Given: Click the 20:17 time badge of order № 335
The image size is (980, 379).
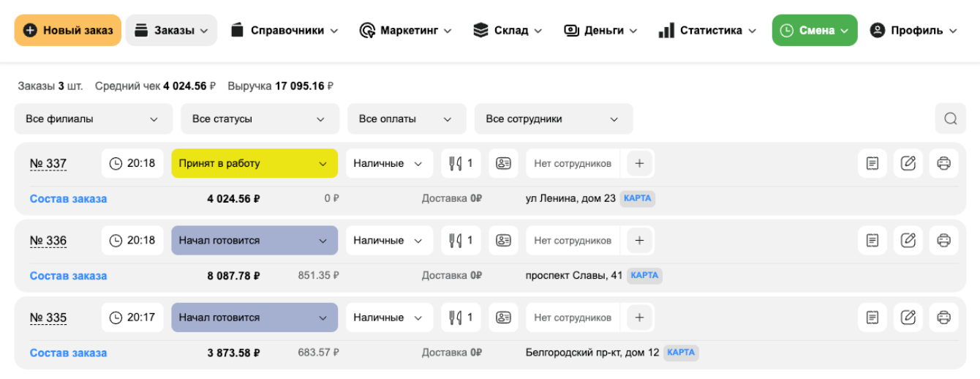Looking at the screenshot, I should (132, 318).
